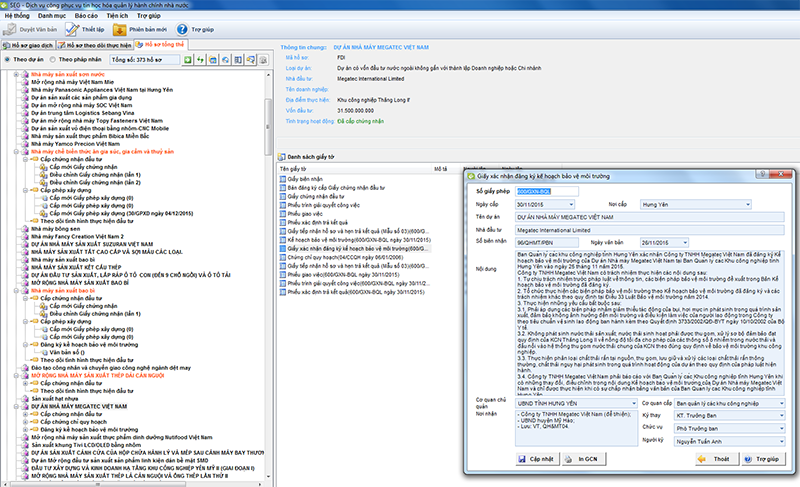This screenshot has width=800, height=487.
Task: Click dialog title bar green icon
Action: 471,176
